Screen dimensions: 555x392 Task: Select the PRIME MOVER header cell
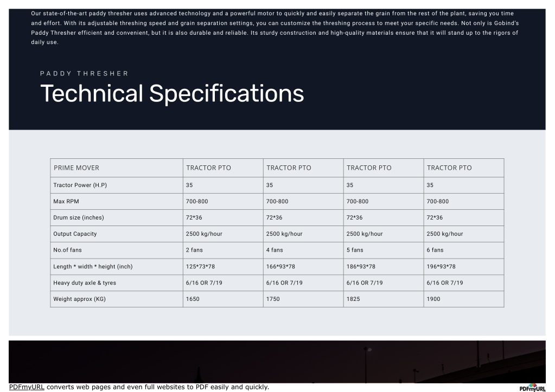pos(117,168)
